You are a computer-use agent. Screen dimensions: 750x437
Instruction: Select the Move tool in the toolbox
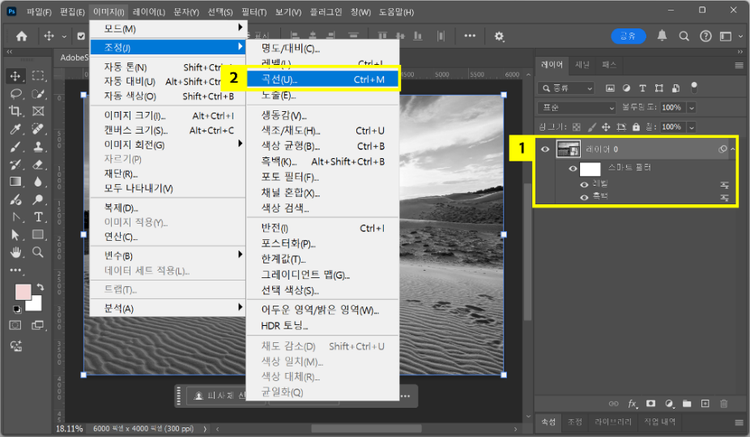(15, 76)
